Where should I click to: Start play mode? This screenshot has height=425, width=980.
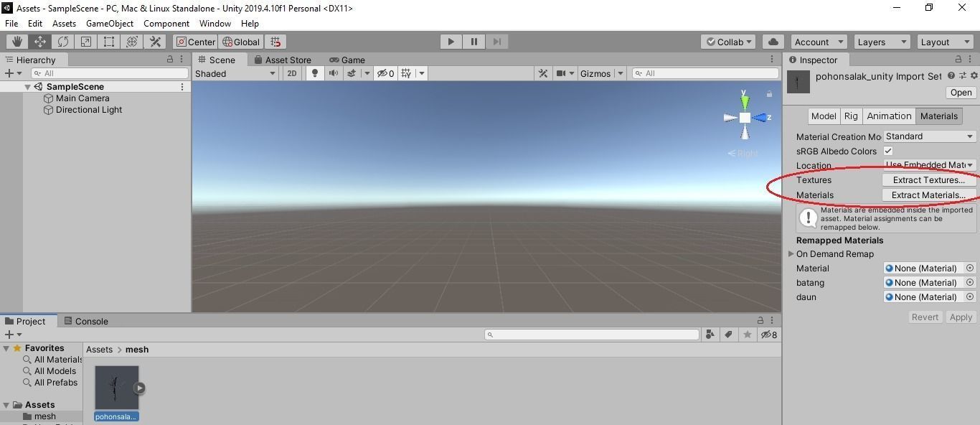pyautogui.click(x=451, y=42)
